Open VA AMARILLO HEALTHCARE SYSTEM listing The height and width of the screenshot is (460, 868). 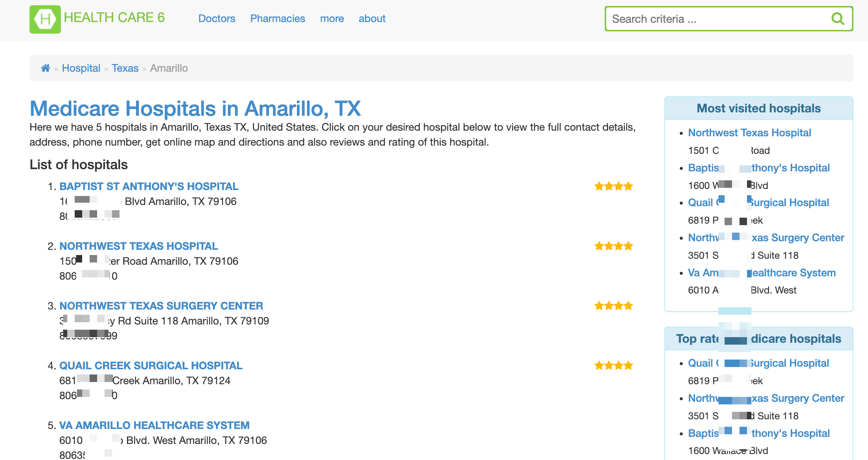pos(154,425)
